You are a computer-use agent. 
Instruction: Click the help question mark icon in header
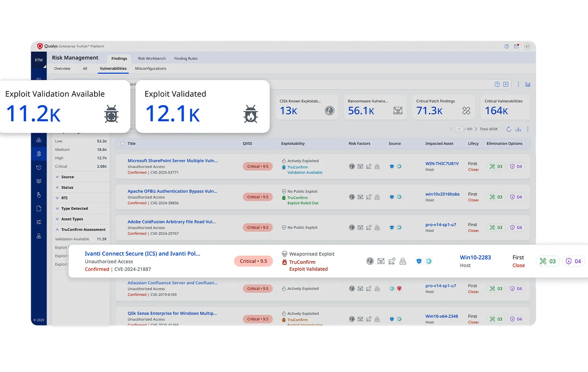click(x=506, y=46)
